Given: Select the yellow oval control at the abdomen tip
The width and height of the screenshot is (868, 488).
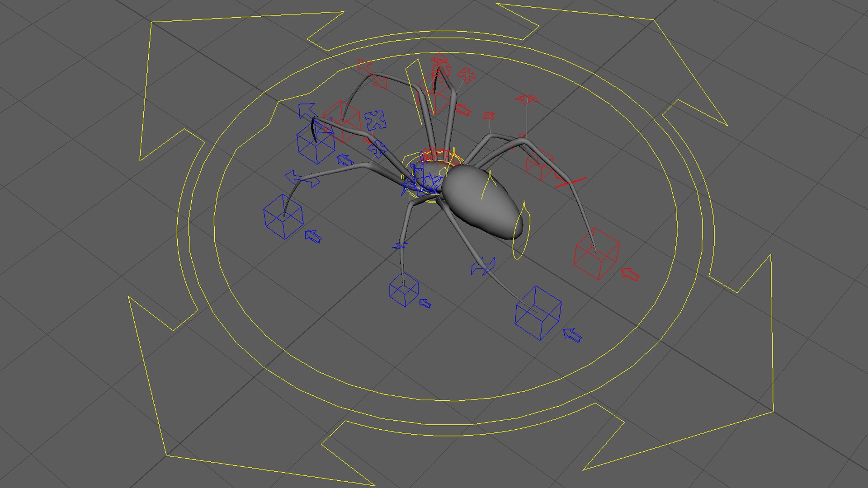Looking at the screenshot, I should coord(520,230).
